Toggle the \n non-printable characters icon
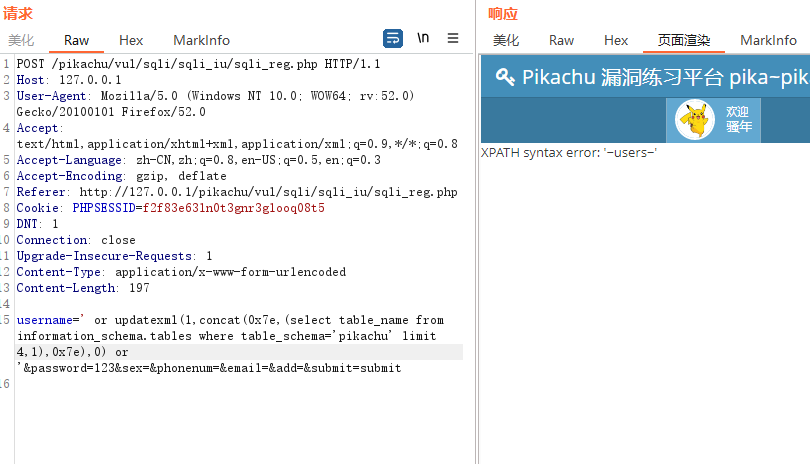The image size is (810, 464). tap(423, 38)
